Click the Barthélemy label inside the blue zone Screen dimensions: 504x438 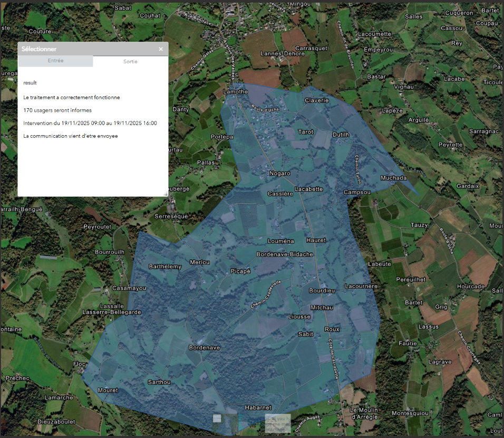(x=165, y=266)
